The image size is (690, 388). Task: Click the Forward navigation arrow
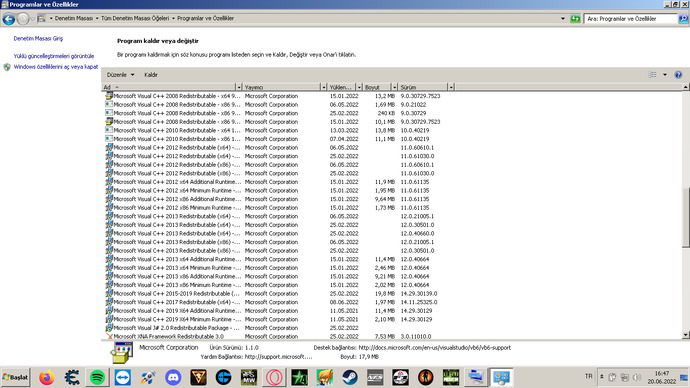coord(23,19)
